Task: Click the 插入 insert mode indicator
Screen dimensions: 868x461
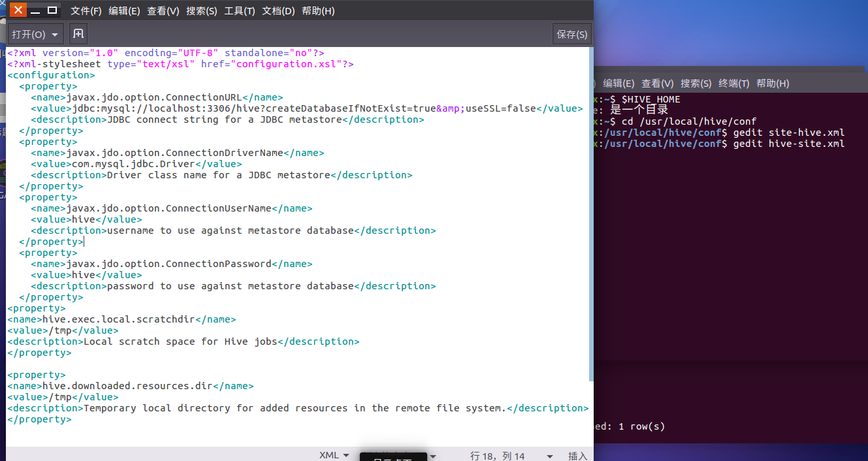Action: coord(578,456)
